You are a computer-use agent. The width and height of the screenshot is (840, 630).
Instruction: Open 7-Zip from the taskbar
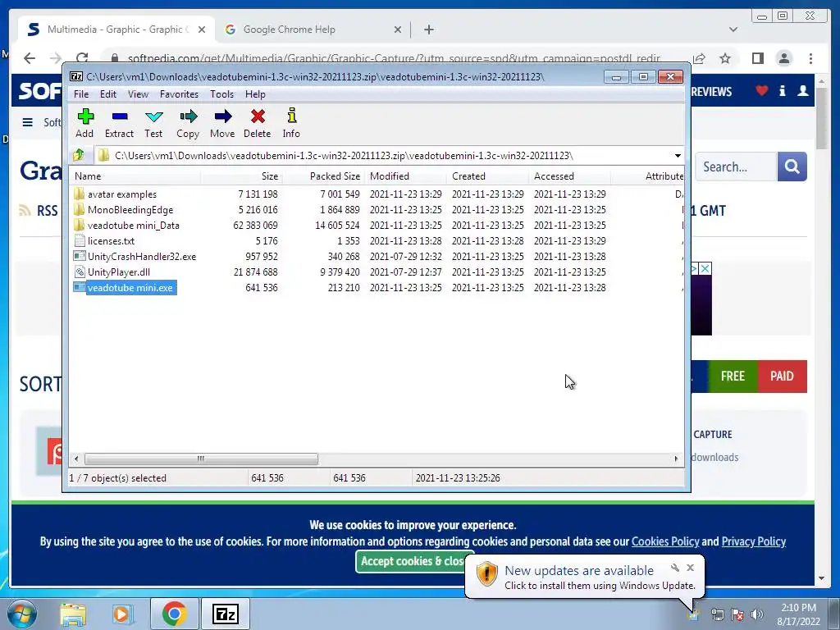point(225,614)
